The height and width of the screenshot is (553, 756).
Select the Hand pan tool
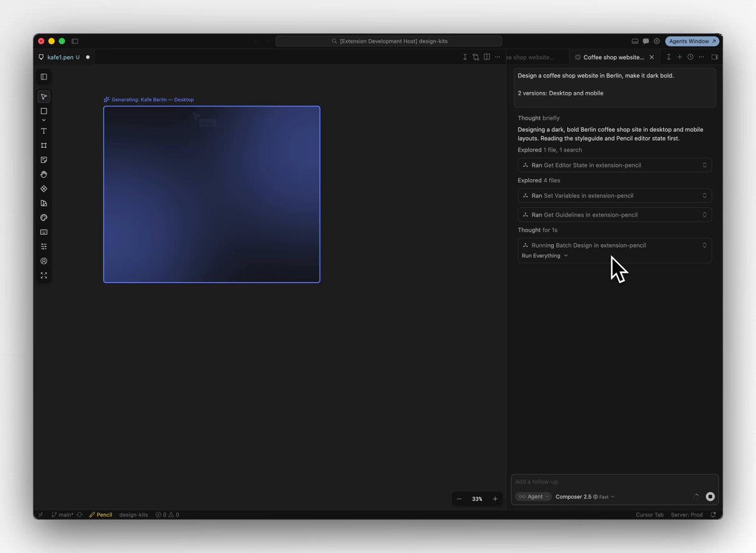coord(43,175)
